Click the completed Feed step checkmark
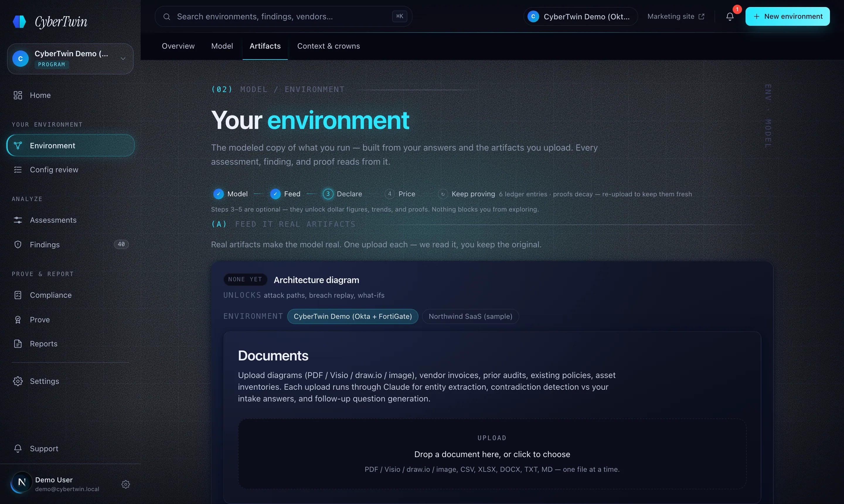Screen dimensions: 844x504 pyautogui.click(x=275, y=194)
